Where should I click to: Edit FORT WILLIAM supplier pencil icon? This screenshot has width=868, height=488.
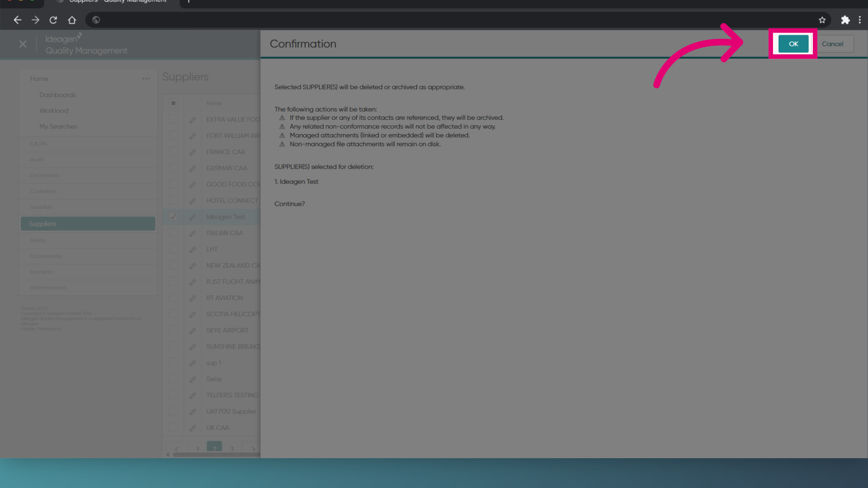pos(193,136)
